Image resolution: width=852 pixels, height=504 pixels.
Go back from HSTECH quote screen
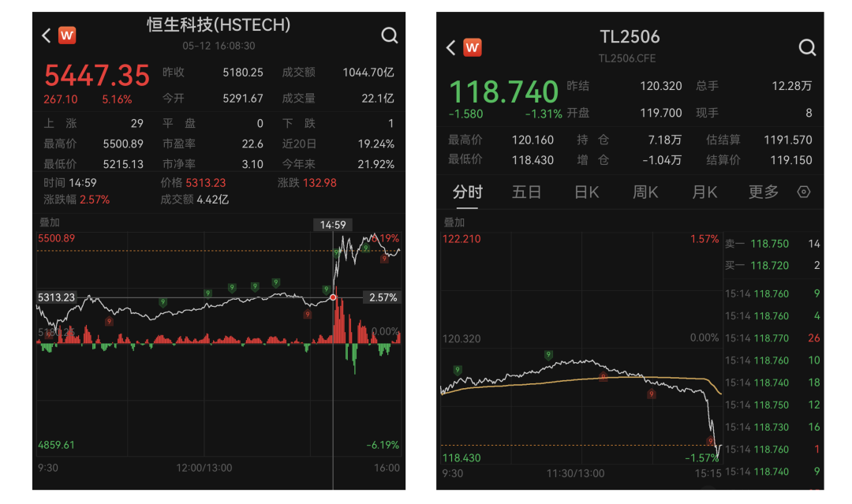pos(47,35)
